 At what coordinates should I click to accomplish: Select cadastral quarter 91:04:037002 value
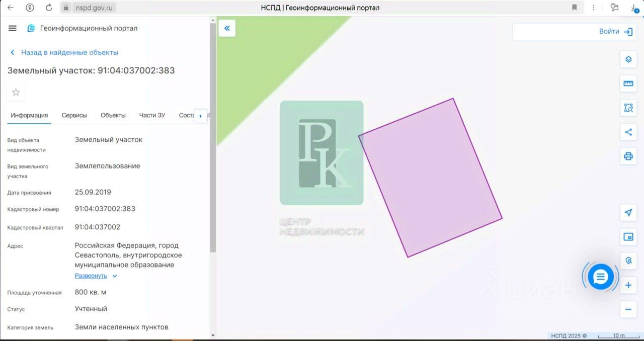[x=98, y=227]
